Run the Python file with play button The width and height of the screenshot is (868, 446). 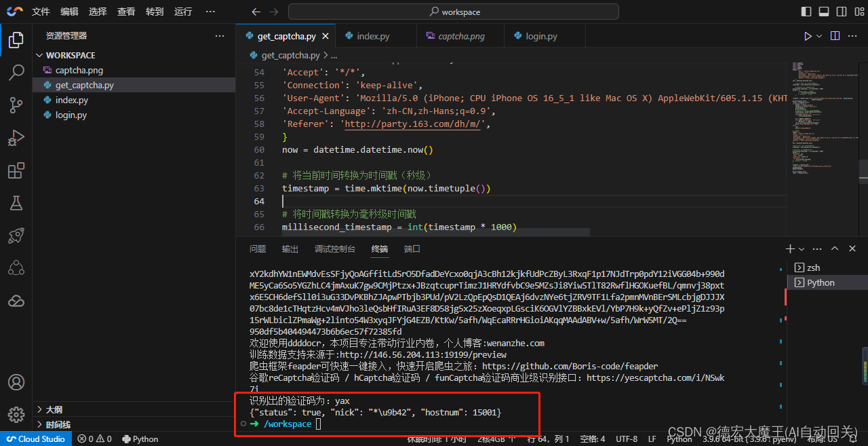[807, 36]
